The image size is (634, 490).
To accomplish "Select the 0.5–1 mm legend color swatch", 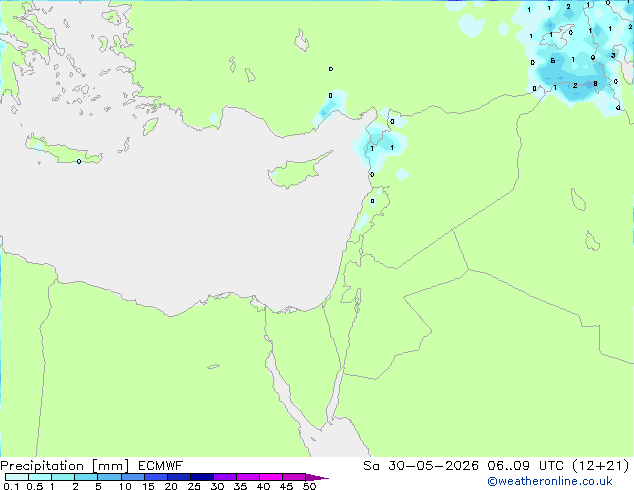I will pyautogui.click(x=40, y=477).
